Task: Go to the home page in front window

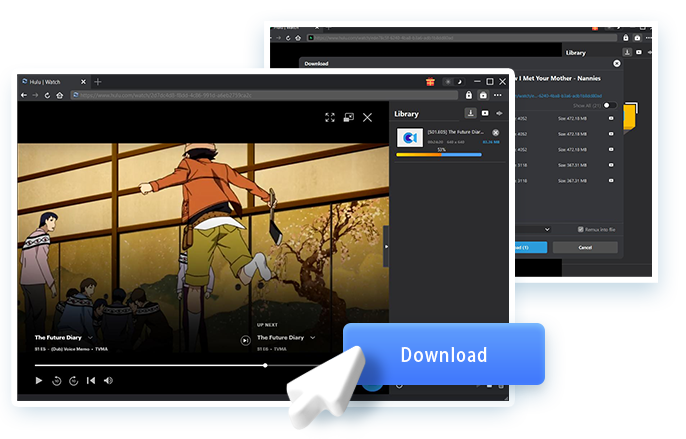Action: coord(60,95)
